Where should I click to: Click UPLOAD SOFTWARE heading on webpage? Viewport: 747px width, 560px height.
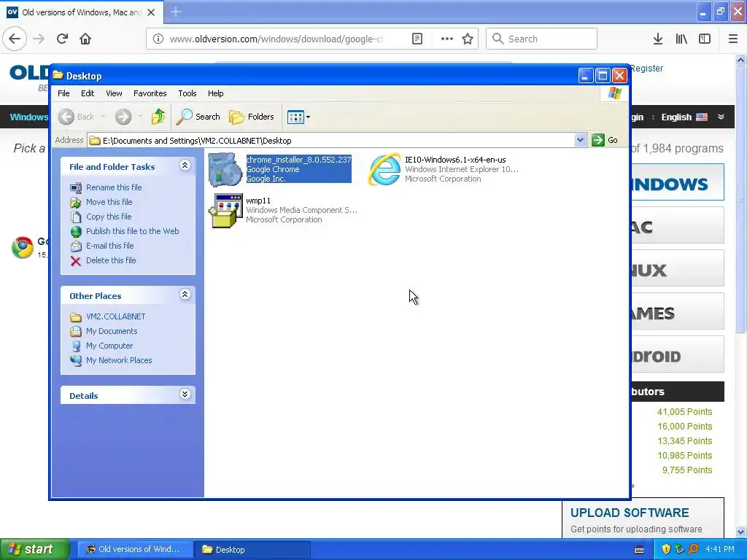[x=630, y=513]
